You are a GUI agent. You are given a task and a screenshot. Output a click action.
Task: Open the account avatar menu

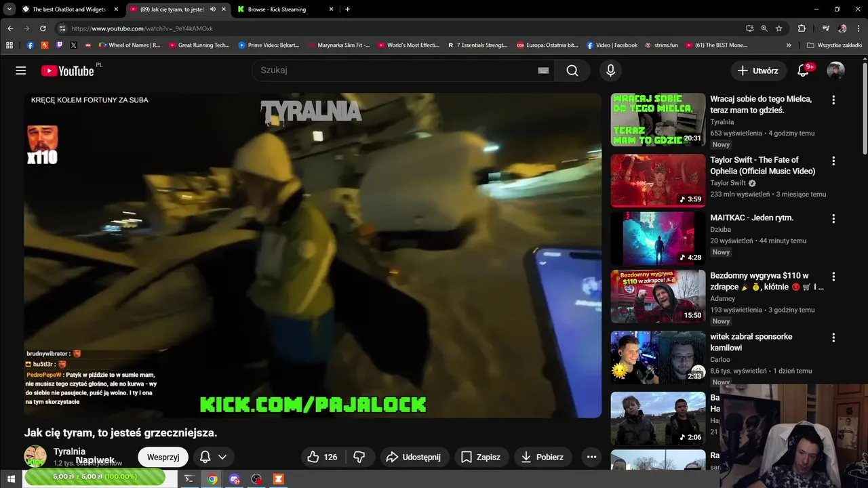(835, 70)
